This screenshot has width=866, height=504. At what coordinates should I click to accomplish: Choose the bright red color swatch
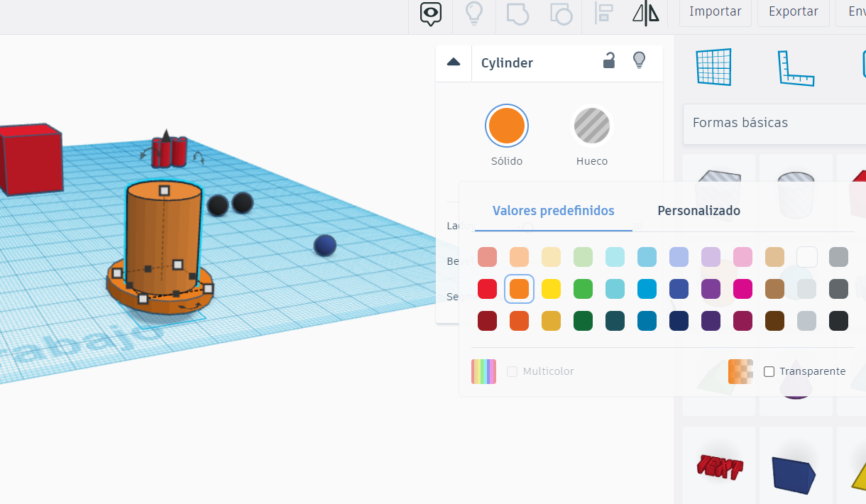[x=487, y=289]
